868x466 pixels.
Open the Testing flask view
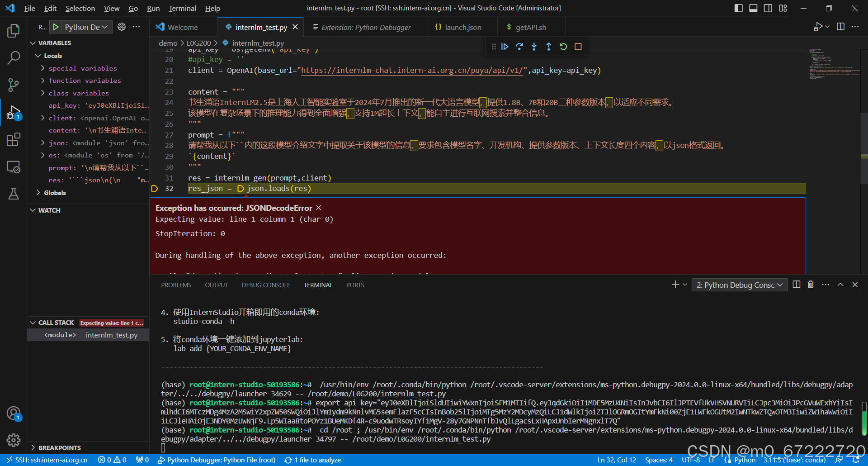click(14, 194)
